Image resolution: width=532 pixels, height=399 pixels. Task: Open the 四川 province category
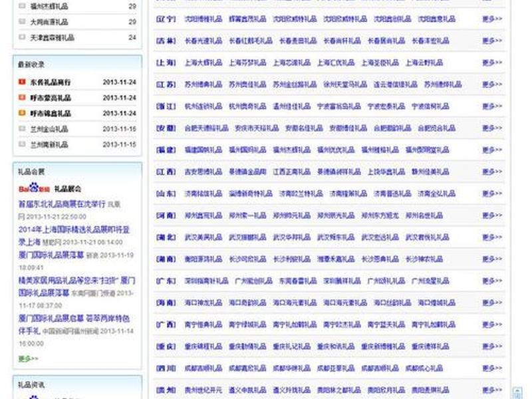(166, 368)
